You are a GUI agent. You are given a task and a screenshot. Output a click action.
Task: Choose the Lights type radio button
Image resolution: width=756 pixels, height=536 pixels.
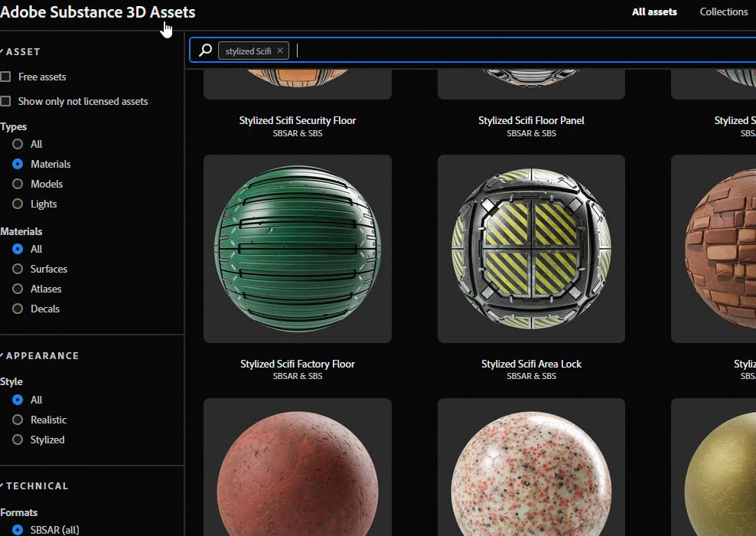(18, 204)
